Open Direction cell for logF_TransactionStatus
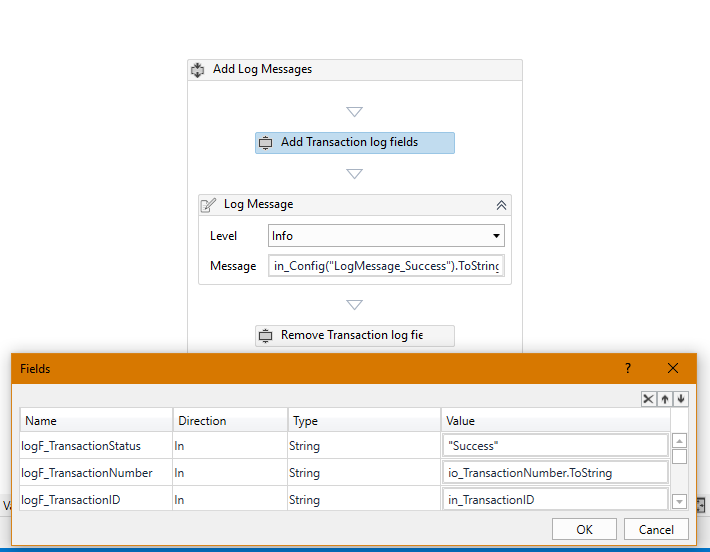The image size is (710, 552). [x=230, y=446]
